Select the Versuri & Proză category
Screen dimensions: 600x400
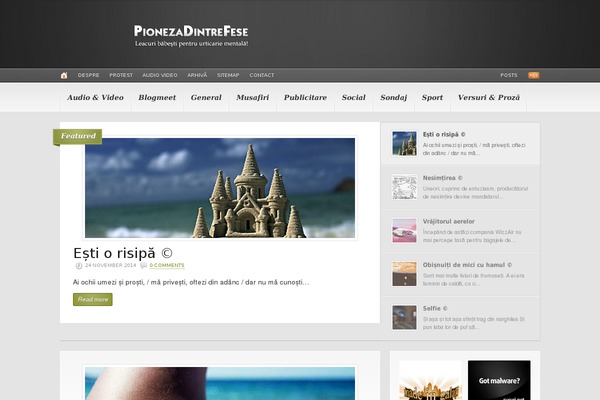coord(489,98)
